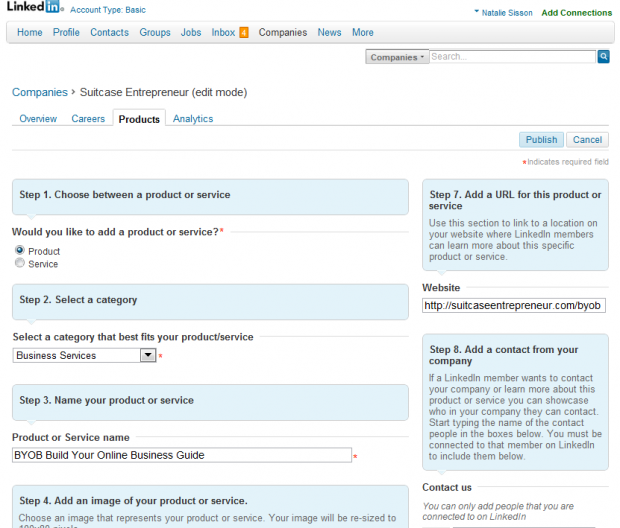Open News in the navigation bar

pyautogui.click(x=329, y=32)
